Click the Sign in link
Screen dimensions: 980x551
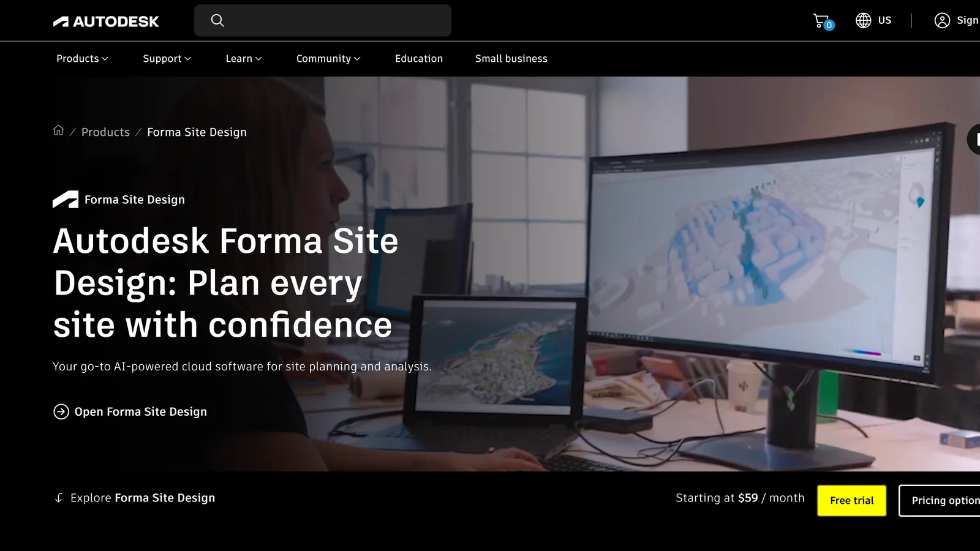coord(968,20)
